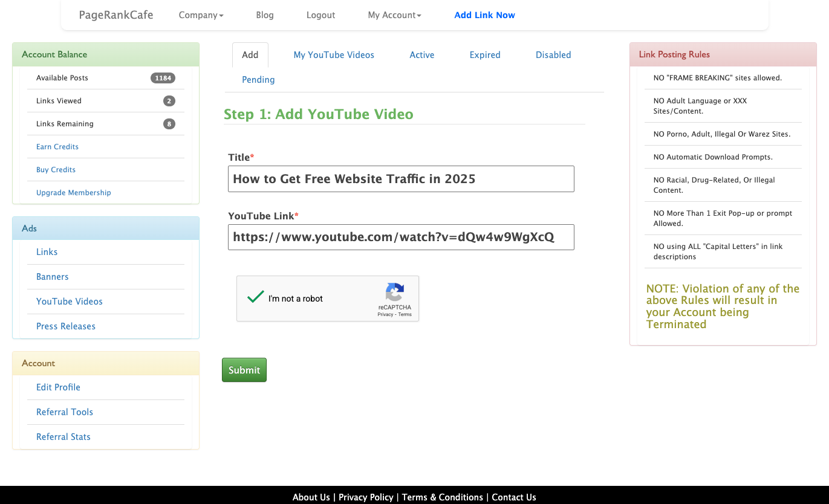The height and width of the screenshot is (504, 829).
Task: Open the Active videos tab
Action: pos(421,54)
